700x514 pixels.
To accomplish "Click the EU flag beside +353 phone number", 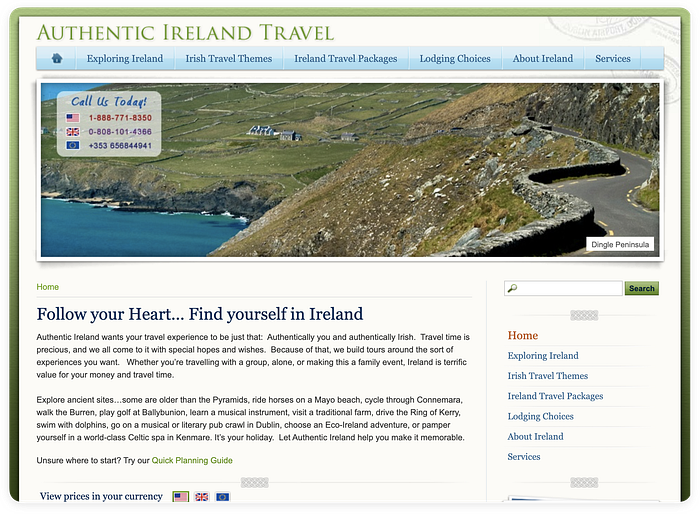I will [x=73, y=146].
